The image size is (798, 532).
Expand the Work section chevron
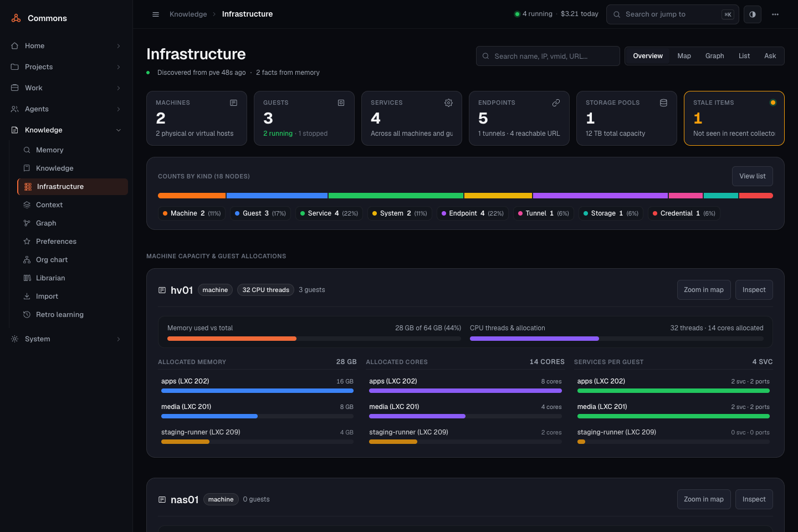[x=119, y=88]
